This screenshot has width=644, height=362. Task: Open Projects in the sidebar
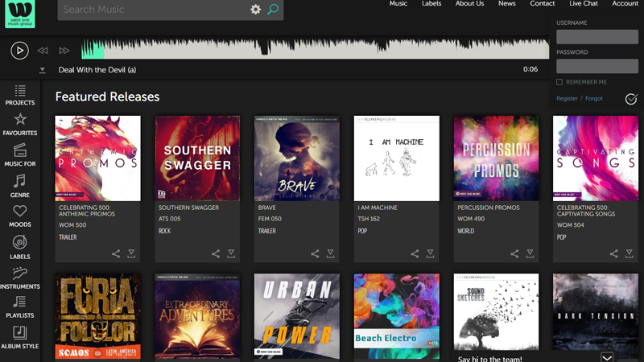point(19,95)
